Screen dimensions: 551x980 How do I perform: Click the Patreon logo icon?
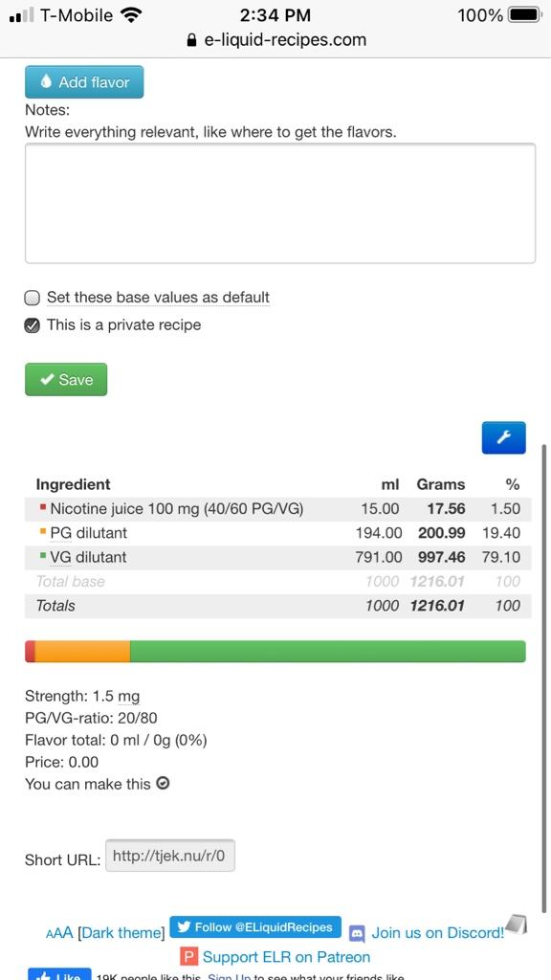pyautogui.click(x=189, y=957)
